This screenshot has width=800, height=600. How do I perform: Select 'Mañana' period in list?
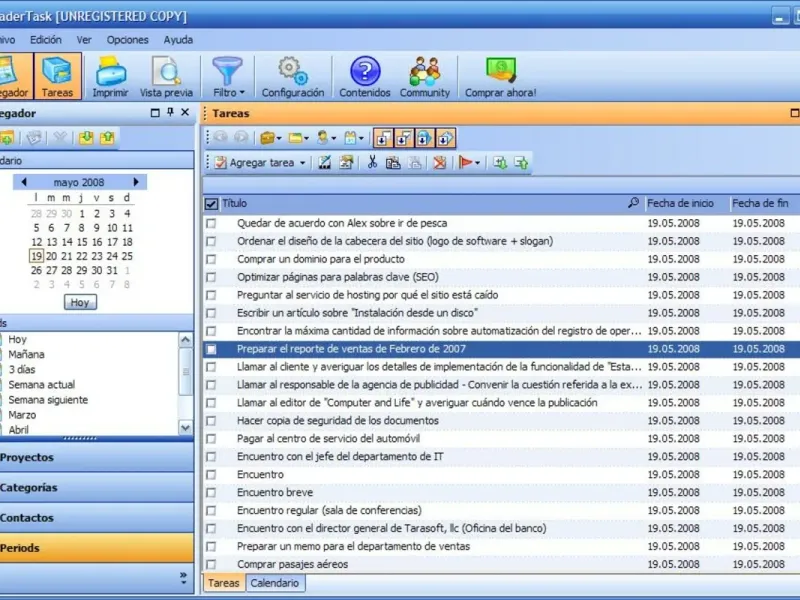[26, 355]
